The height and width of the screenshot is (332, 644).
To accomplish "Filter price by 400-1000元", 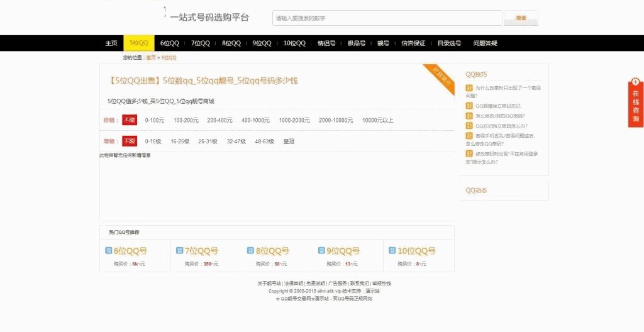I will [255, 120].
